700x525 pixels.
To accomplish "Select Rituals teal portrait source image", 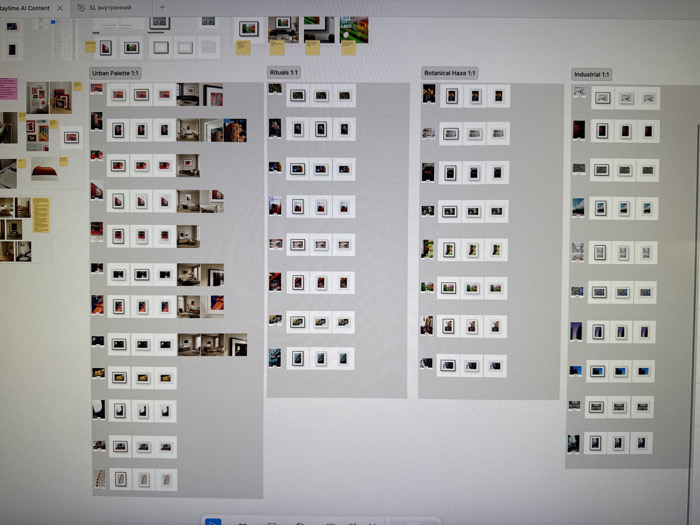I will click(275, 358).
